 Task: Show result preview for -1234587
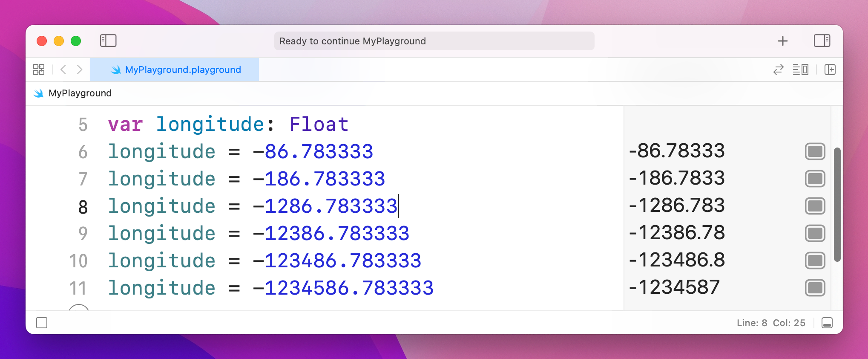(x=815, y=288)
